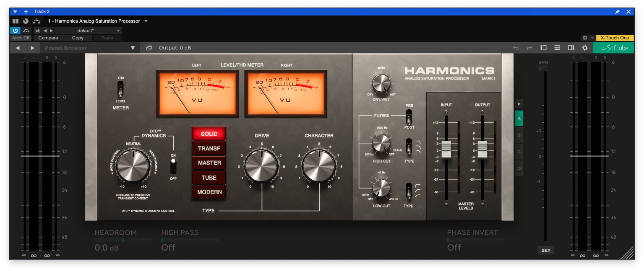Viewport: 644px width, 271px height.
Task: Open the default* preset dropdown
Action: [x=88, y=31]
